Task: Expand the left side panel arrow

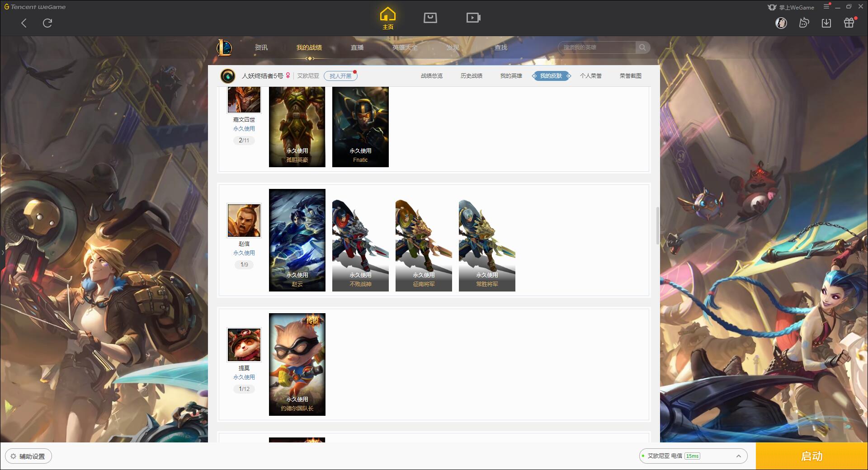Action: tap(2, 252)
